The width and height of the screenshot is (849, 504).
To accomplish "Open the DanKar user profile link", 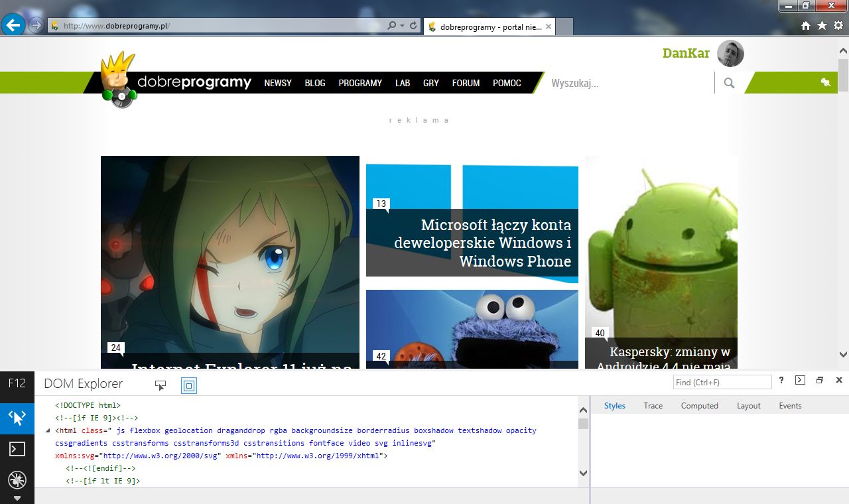I will [x=686, y=53].
